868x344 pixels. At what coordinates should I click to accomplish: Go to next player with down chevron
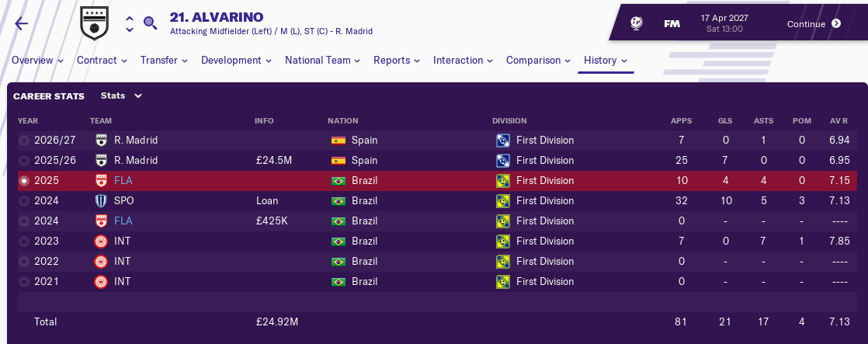(x=129, y=30)
